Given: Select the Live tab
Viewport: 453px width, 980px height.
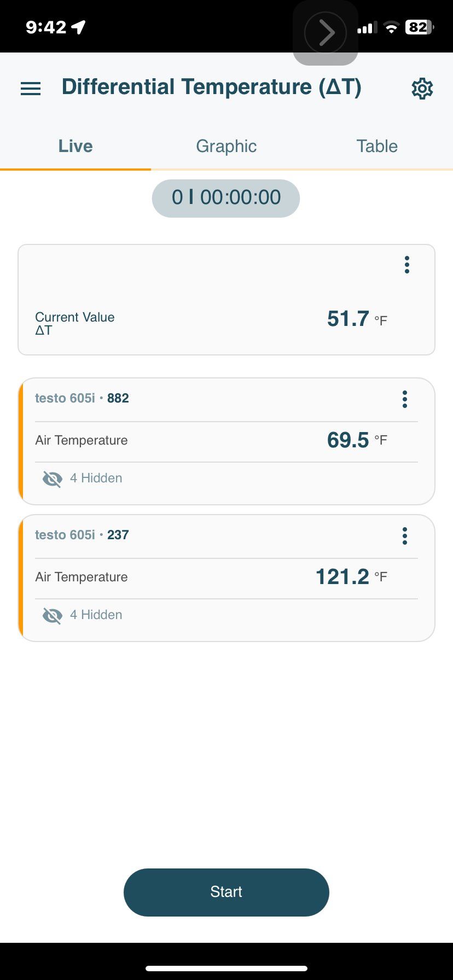Looking at the screenshot, I should coord(75,146).
